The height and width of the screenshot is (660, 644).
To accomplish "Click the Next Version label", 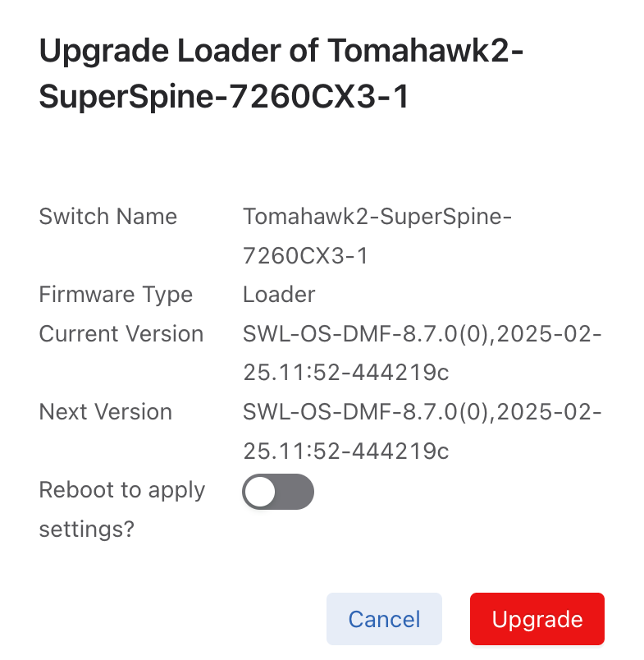I will (x=106, y=412).
